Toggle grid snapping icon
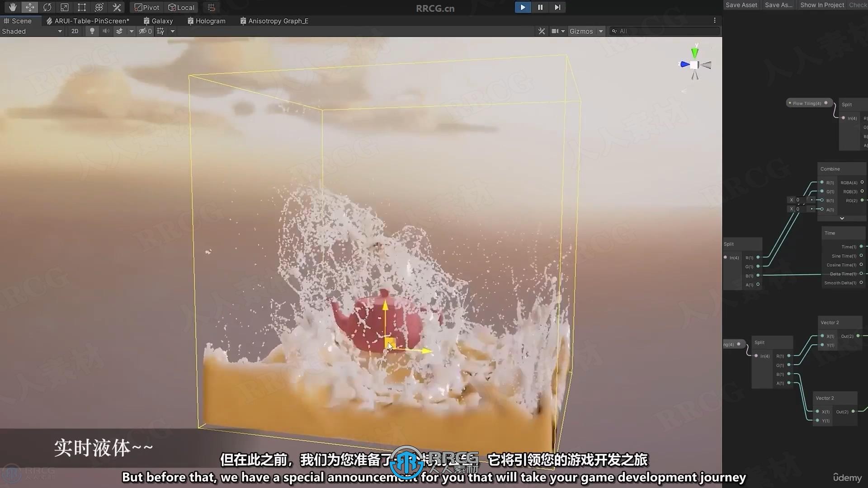This screenshot has width=868, height=488. pyautogui.click(x=211, y=7)
